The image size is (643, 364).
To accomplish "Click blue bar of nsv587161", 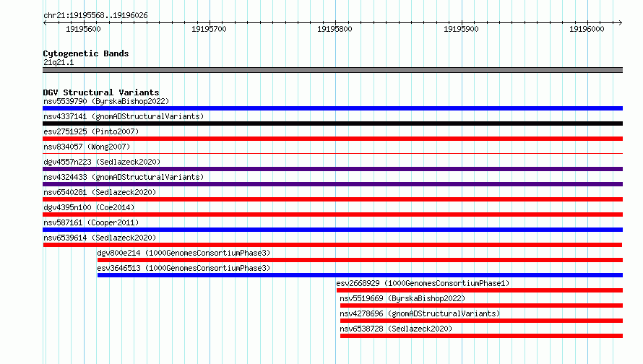I will (332, 230).
